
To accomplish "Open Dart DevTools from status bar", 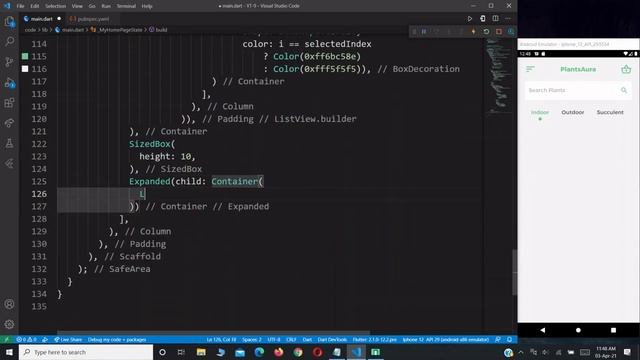I will click(x=332, y=340).
